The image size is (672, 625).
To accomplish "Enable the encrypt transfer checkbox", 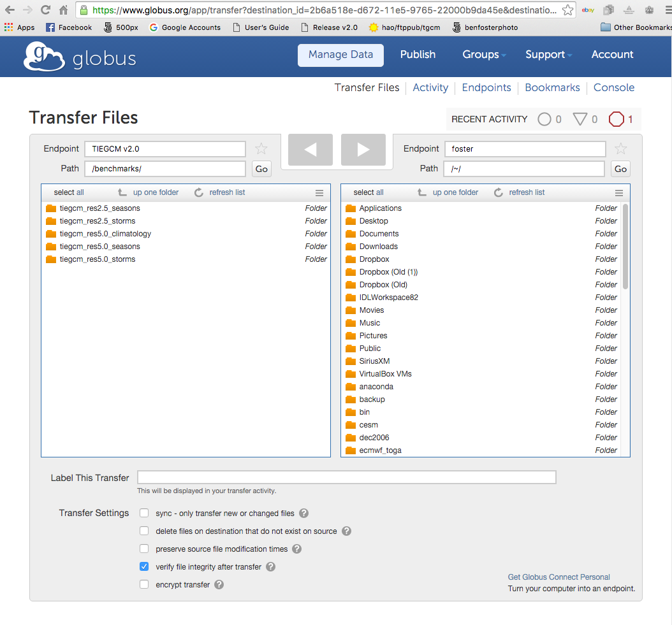I will point(144,584).
